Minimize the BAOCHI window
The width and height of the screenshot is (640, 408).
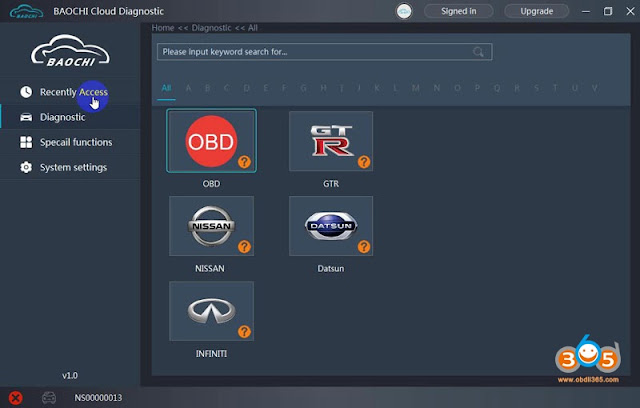point(586,11)
